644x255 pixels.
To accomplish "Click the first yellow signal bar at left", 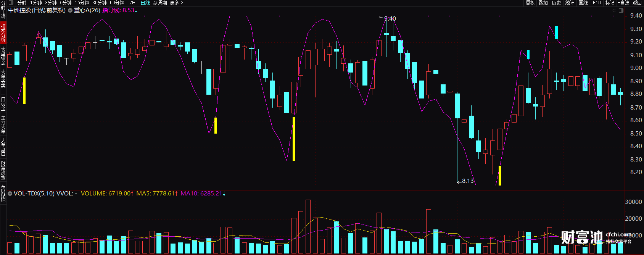I will (24, 90).
